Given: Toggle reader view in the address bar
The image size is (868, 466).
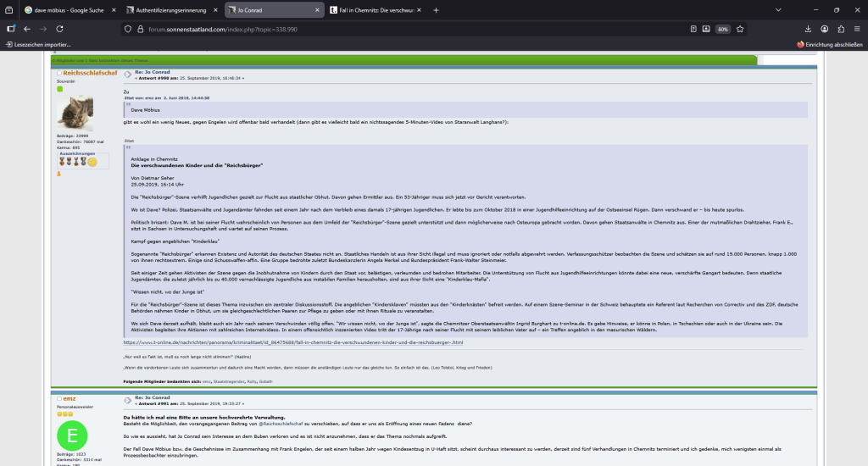Looking at the screenshot, I should pyautogui.click(x=693, y=28).
